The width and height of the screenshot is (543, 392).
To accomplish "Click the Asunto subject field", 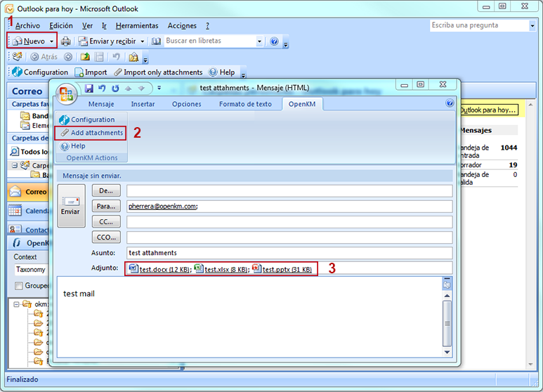I will tap(289, 253).
